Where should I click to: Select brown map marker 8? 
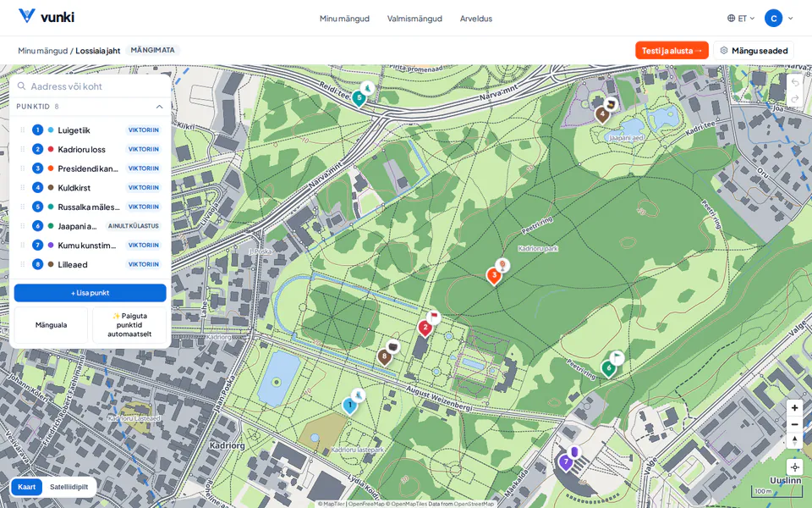tap(384, 356)
